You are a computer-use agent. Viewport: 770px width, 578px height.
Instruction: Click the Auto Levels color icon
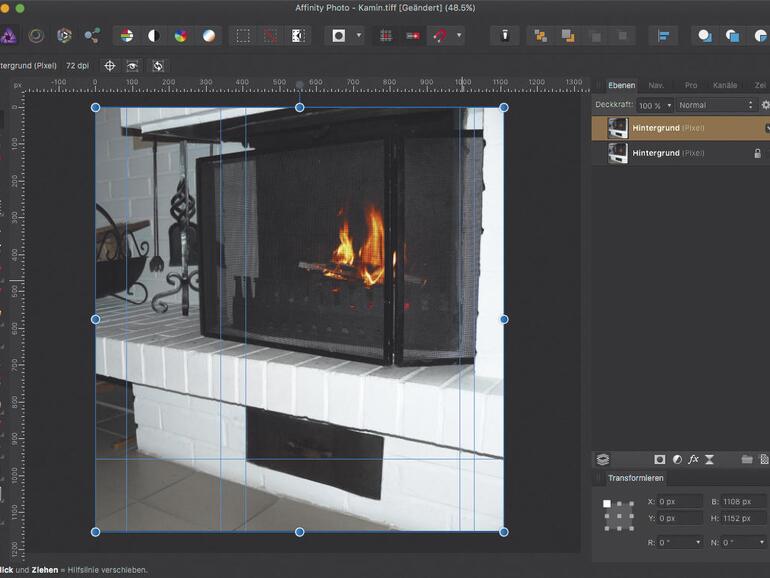point(126,36)
